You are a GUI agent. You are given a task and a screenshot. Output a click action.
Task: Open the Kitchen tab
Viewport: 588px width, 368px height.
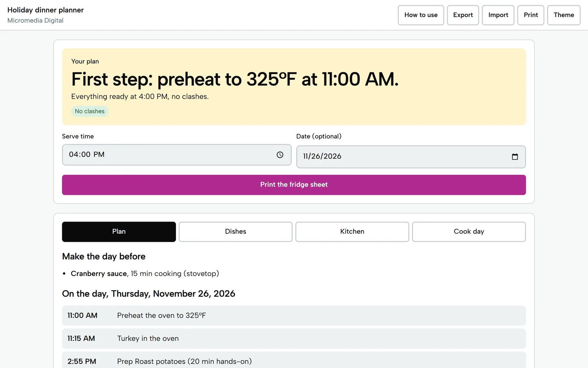[352, 232]
